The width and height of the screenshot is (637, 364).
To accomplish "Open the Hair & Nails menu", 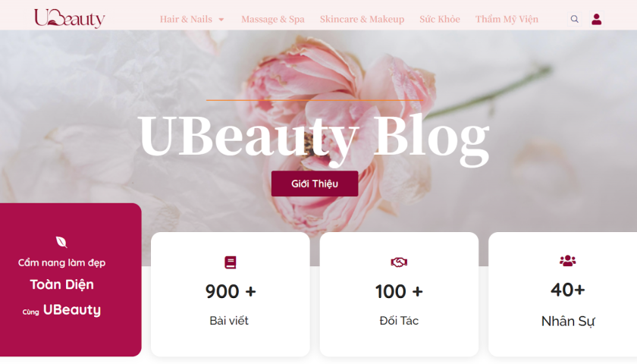I will (186, 19).
